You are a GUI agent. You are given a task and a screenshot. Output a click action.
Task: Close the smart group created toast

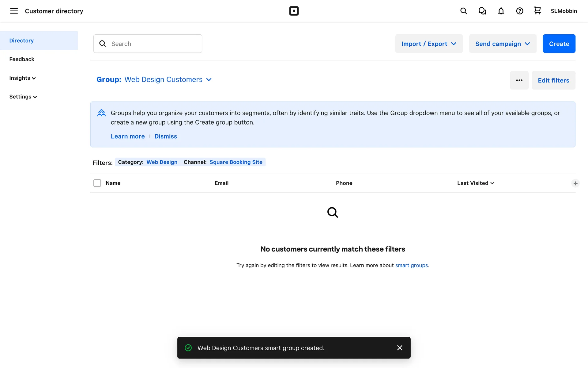pos(399,348)
